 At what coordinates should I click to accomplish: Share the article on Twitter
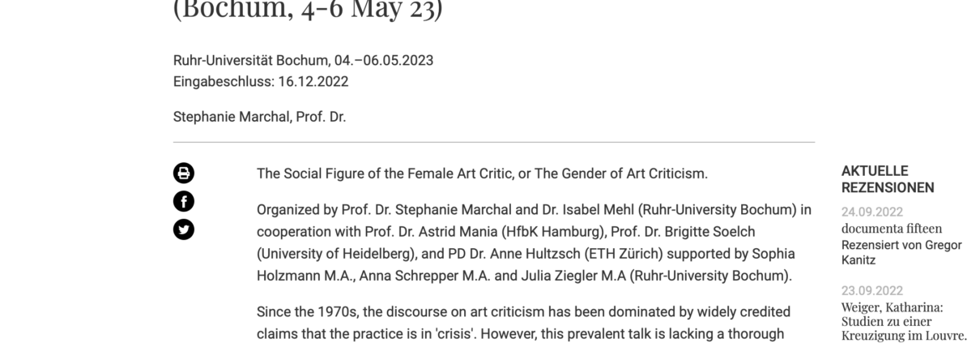[x=184, y=229]
